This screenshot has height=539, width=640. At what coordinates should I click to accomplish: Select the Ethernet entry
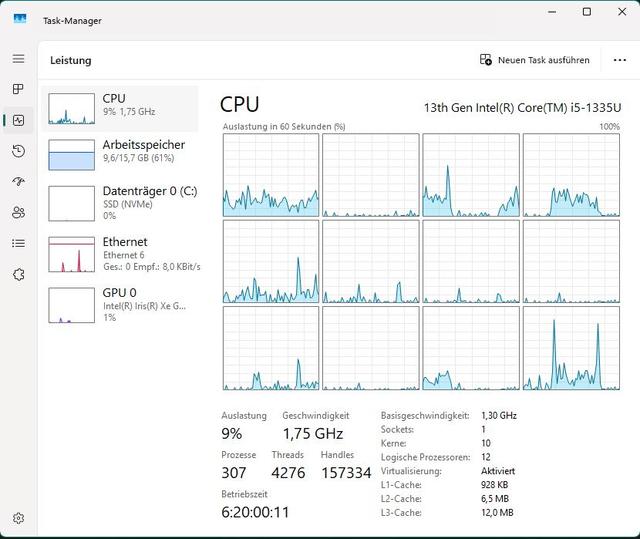point(120,255)
